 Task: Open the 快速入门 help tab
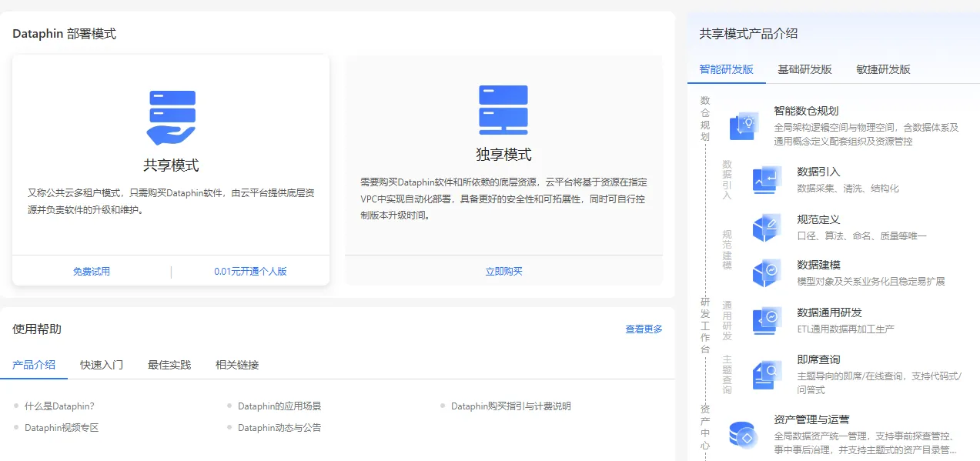pyautogui.click(x=102, y=365)
